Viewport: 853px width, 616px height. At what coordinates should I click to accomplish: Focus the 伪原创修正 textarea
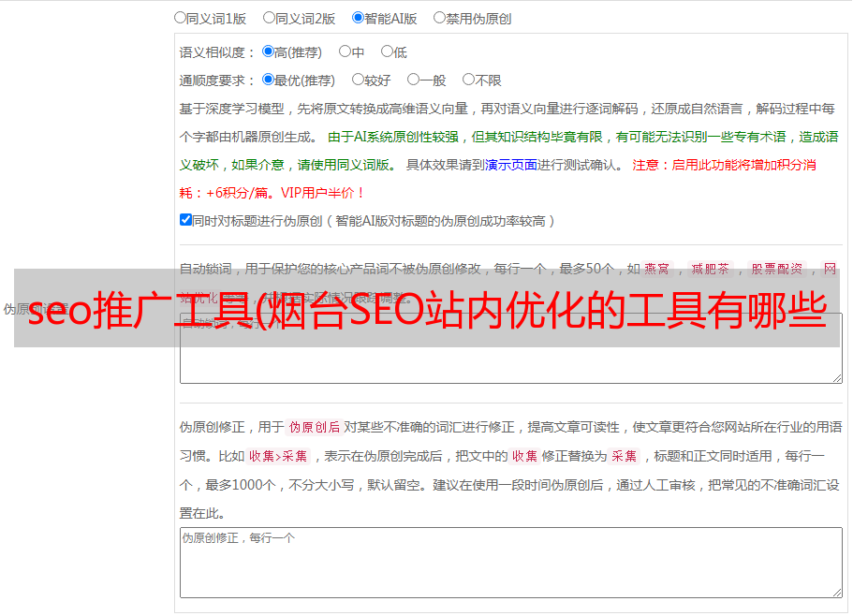coord(511,563)
